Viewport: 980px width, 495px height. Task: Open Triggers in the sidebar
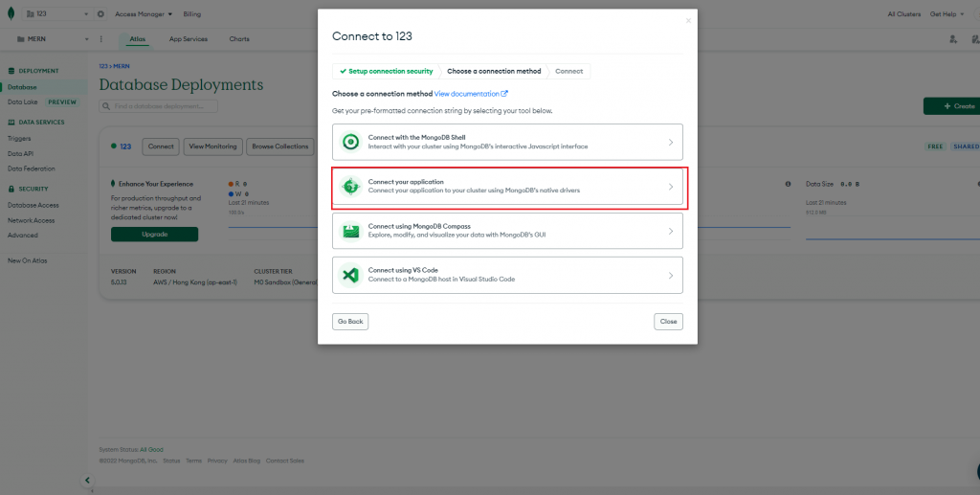click(19, 138)
